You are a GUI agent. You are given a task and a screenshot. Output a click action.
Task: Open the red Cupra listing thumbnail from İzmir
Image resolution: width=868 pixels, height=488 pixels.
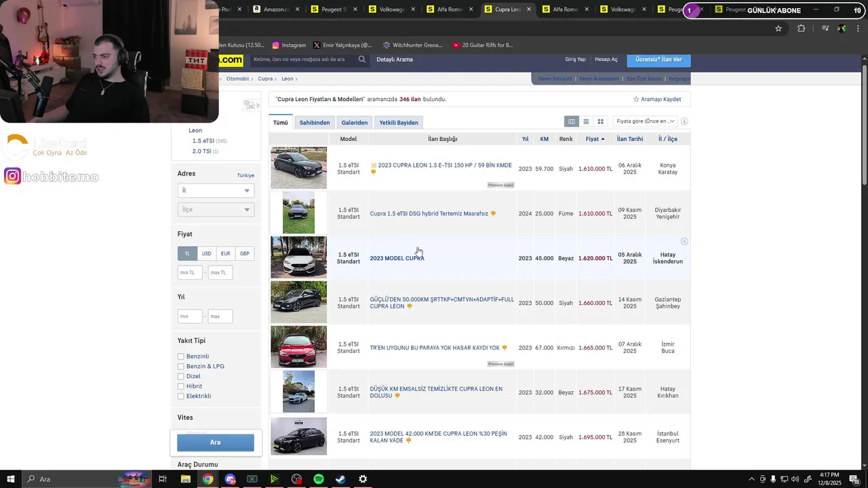(x=298, y=347)
